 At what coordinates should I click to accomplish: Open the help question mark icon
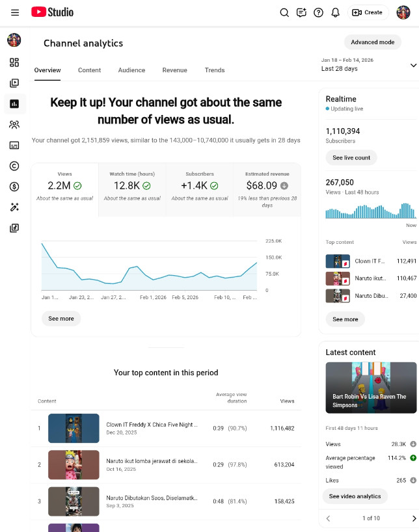point(318,12)
